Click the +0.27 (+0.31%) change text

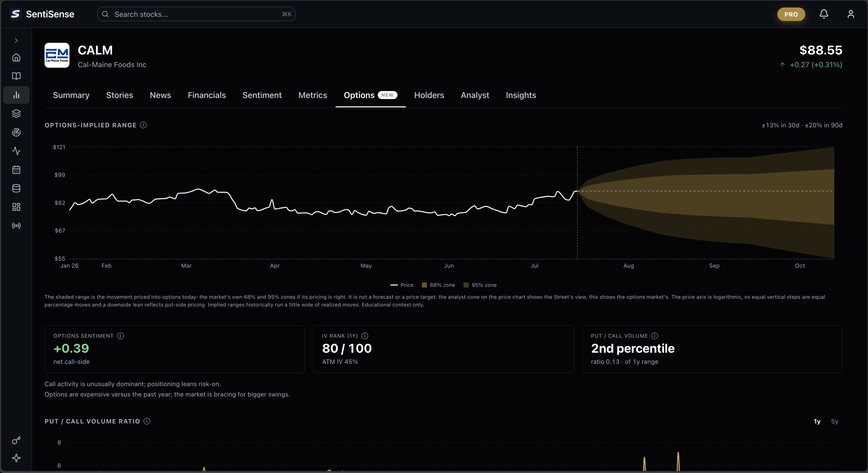click(816, 65)
